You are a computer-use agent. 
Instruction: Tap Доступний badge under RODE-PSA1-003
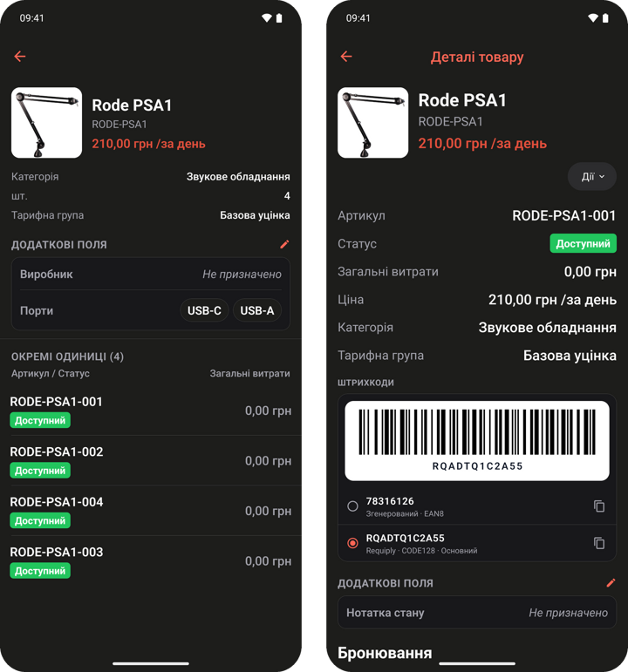pos(40,571)
